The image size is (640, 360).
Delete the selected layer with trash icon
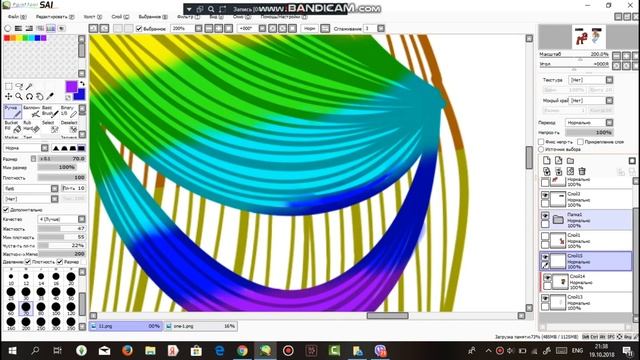tap(582, 171)
